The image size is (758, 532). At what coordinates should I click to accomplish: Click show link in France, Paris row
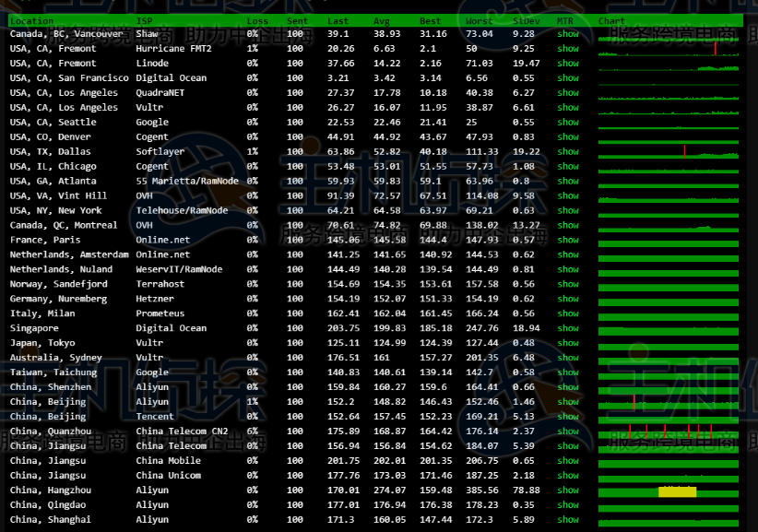[568, 241]
